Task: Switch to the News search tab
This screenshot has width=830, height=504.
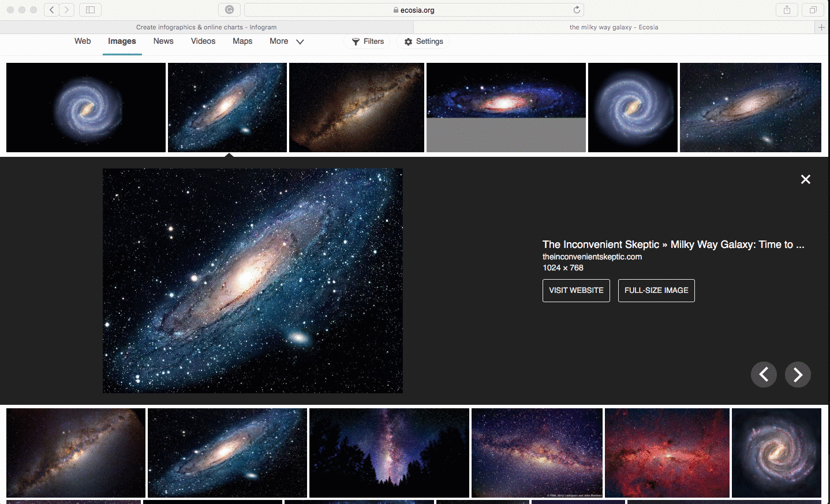Action: click(163, 42)
